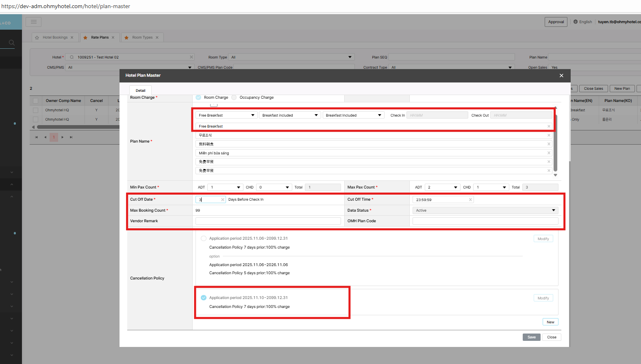Switch to the Rate Plans tab
The height and width of the screenshot is (364, 641).
[100, 37]
